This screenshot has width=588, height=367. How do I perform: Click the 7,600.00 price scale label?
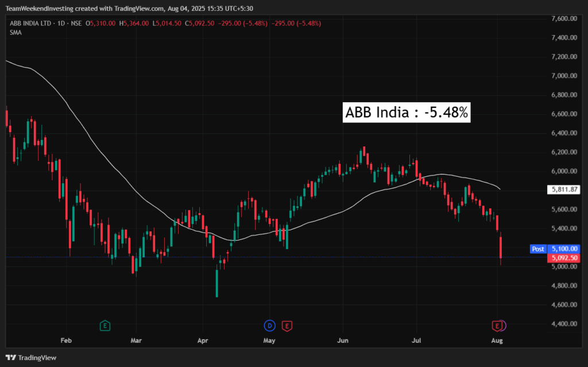click(564, 18)
